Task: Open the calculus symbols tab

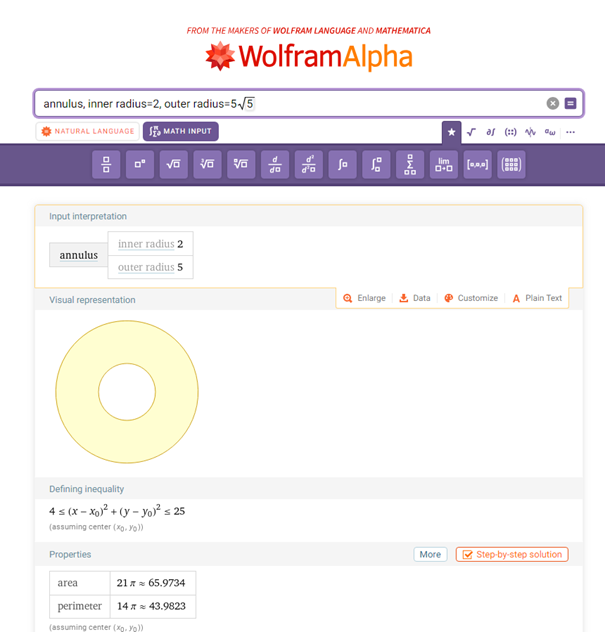Action: pyautogui.click(x=490, y=132)
